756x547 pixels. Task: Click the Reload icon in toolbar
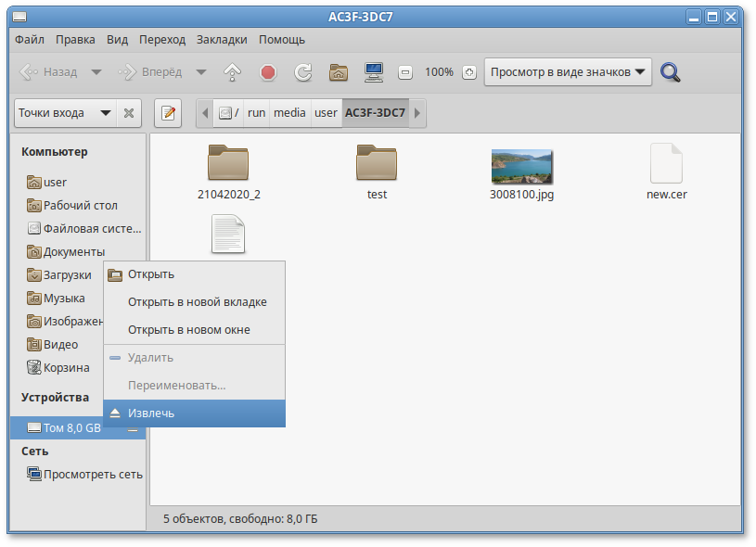(302, 72)
